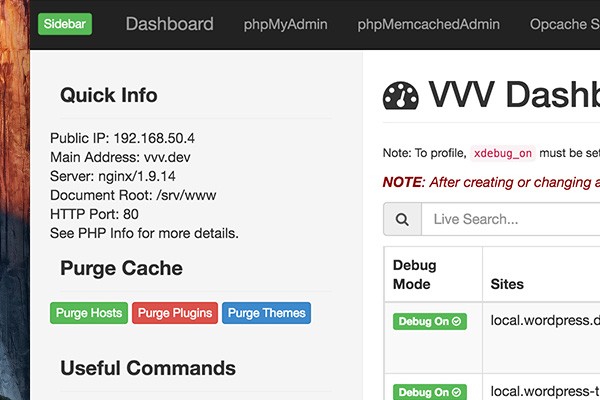
Task: Click the blue Purge Themes button
Action: click(x=266, y=313)
